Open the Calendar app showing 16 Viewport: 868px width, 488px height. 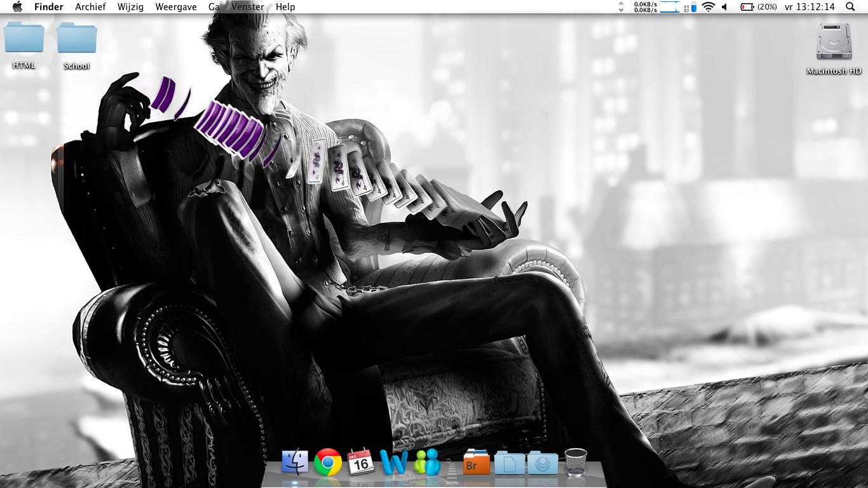click(361, 462)
